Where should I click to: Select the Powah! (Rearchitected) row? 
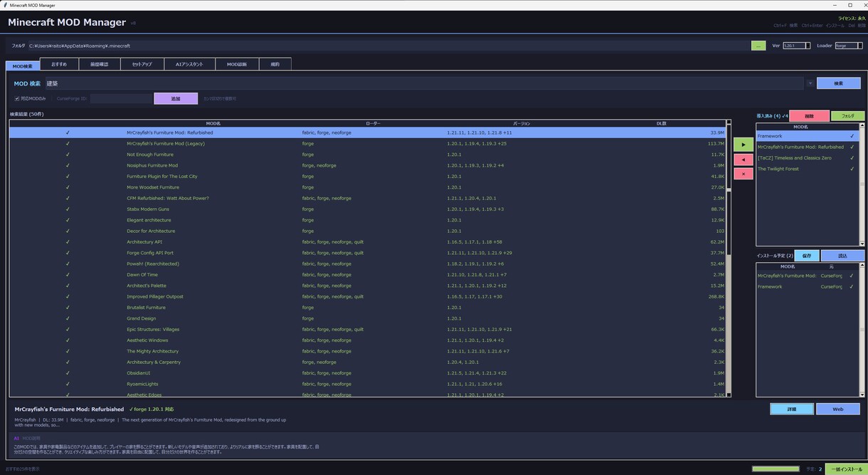coord(368,263)
